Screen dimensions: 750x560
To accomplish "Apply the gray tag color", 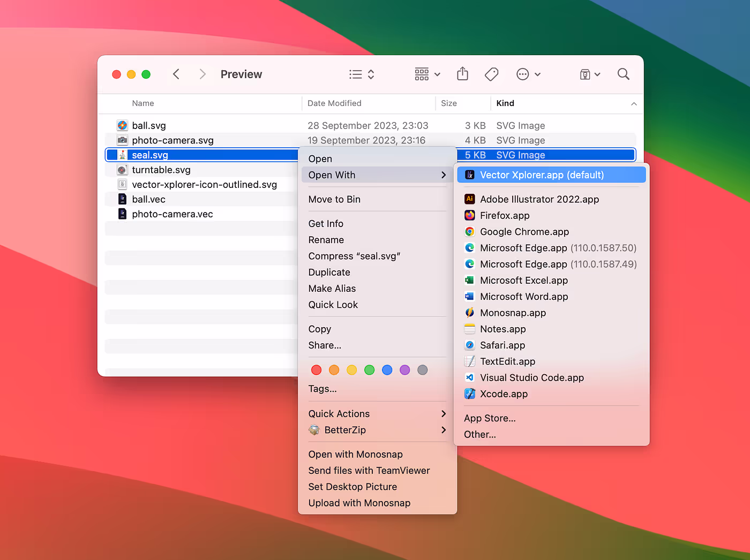I will 423,370.
